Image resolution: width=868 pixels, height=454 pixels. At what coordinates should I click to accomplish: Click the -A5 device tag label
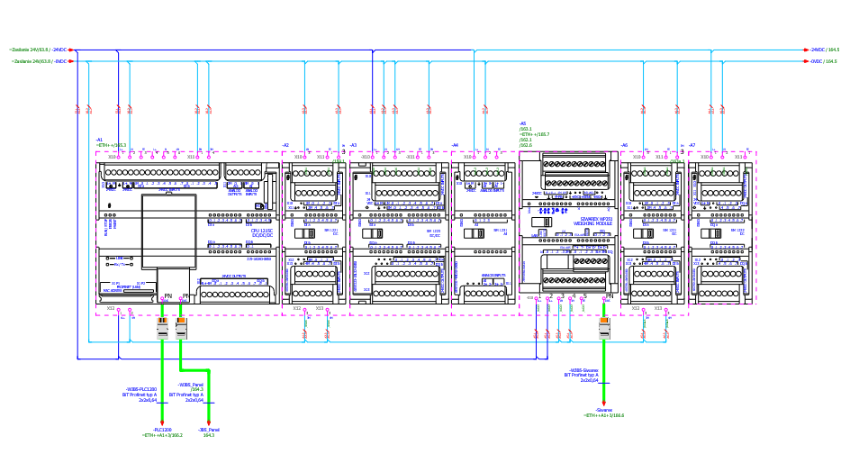pos(522,123)
